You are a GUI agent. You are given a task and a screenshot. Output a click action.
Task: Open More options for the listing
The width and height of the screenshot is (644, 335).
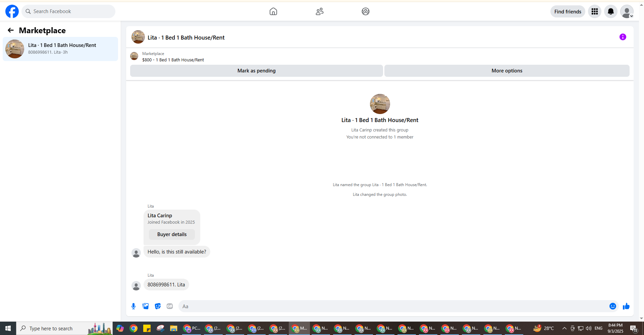pyautogui.click(x=507, y=71)
